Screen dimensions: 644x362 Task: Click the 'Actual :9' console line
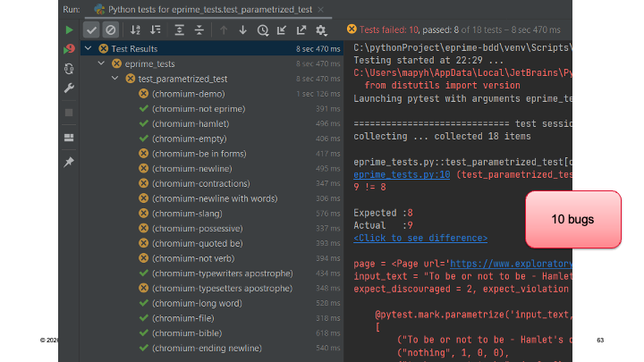pos(383,225)
